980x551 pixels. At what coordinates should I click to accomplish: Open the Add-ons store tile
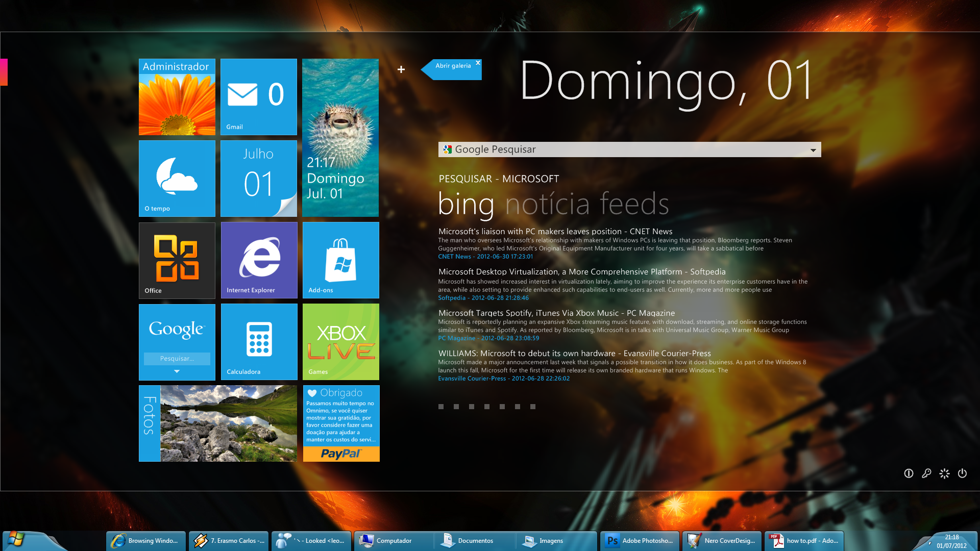[x=341, y=260]
